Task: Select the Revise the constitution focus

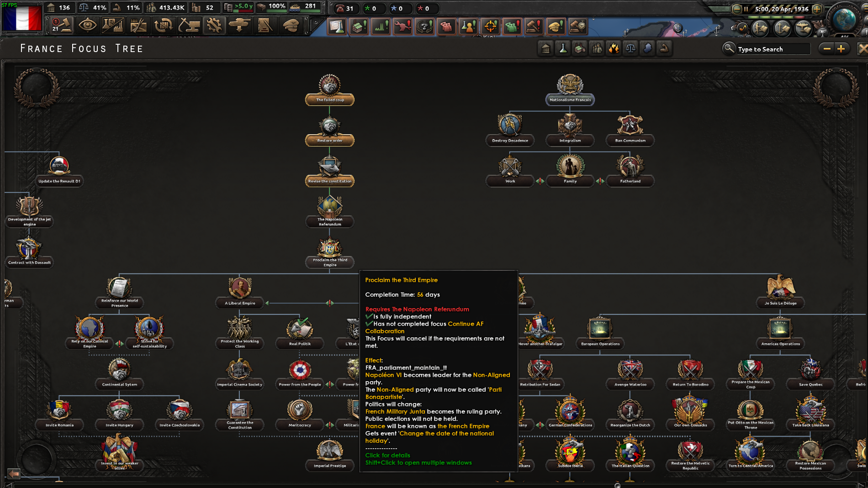Action: coord(329,172)
